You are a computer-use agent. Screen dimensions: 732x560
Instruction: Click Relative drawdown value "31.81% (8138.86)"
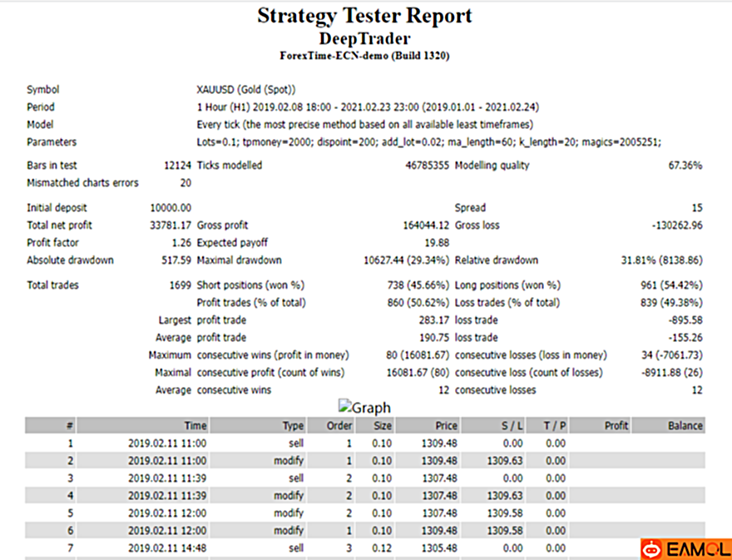(x=661, y=260)
